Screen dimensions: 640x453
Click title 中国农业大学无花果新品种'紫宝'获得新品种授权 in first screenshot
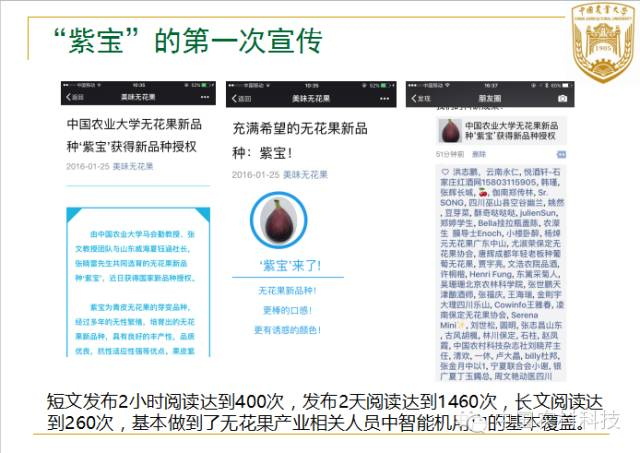(134, 135)
